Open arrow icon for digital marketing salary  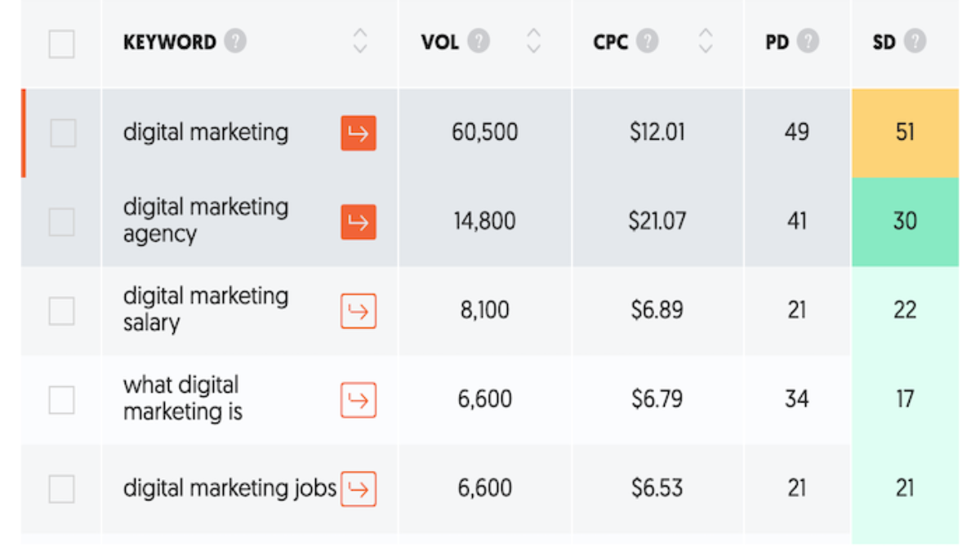pos(359,311)
